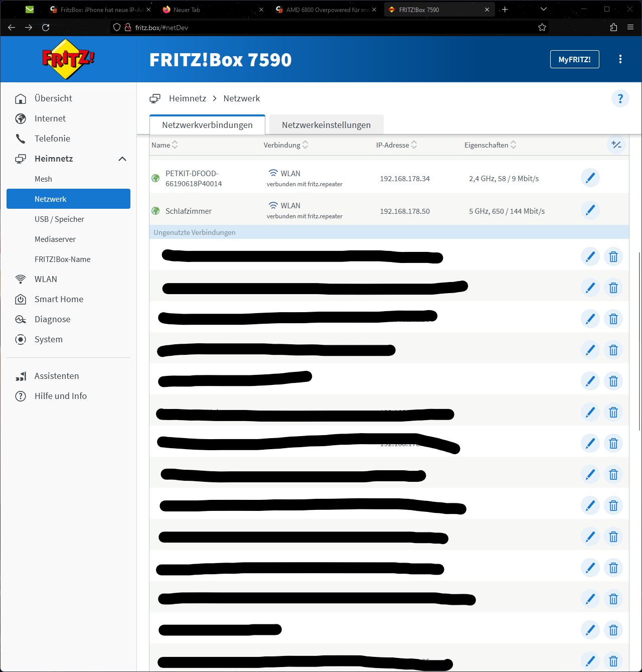Image resolution: width=642 pixels, height=672 pixels.
Task: Sort table by IP-Adresse column
Action: pyautogui.click(x=396, y=145)
